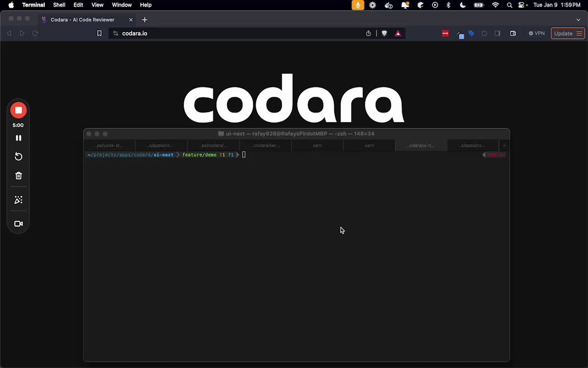Viewport: 588px width, 368px height.
Task: Toggle the Brave VPN connection
Action: pyautogui.click(x=536, y=33)
